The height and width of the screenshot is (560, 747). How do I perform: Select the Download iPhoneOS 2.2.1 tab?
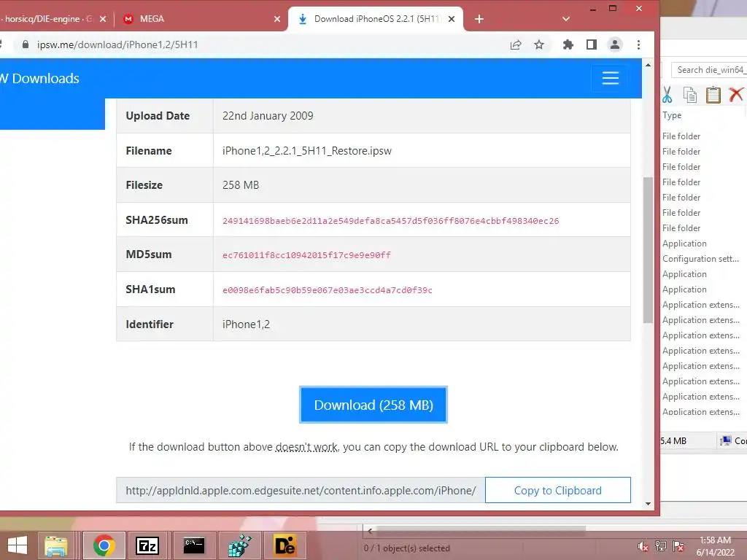(x=376, y=19)
